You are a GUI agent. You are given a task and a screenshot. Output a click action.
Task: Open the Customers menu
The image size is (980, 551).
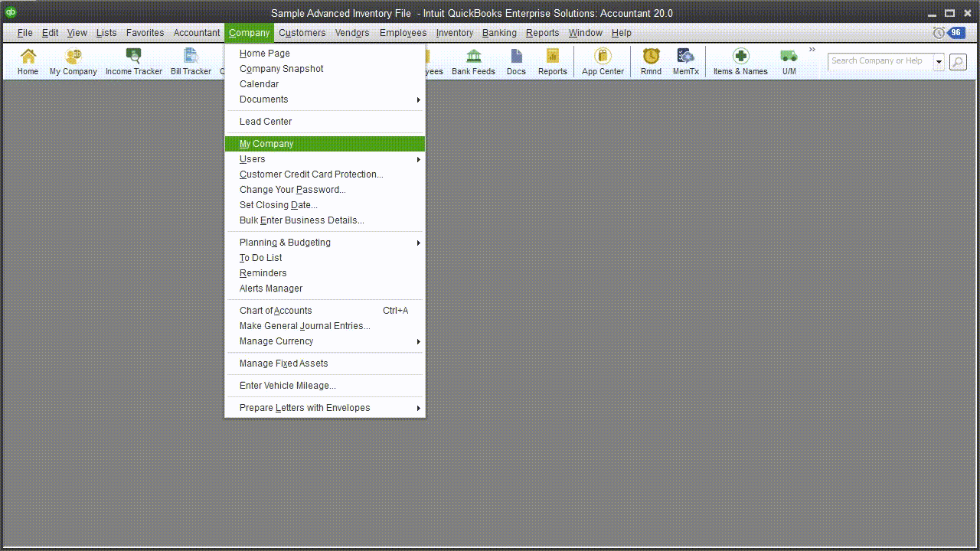[302, 33]
